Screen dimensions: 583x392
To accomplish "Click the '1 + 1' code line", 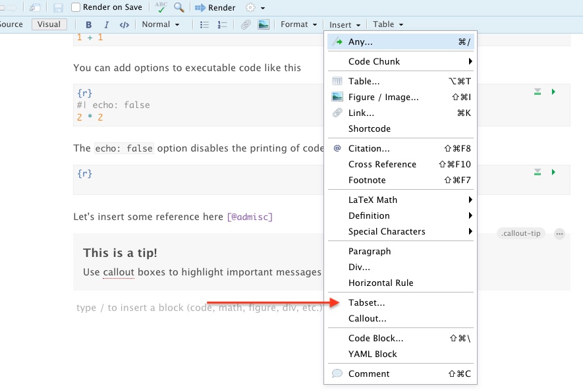I will [90, 37].
